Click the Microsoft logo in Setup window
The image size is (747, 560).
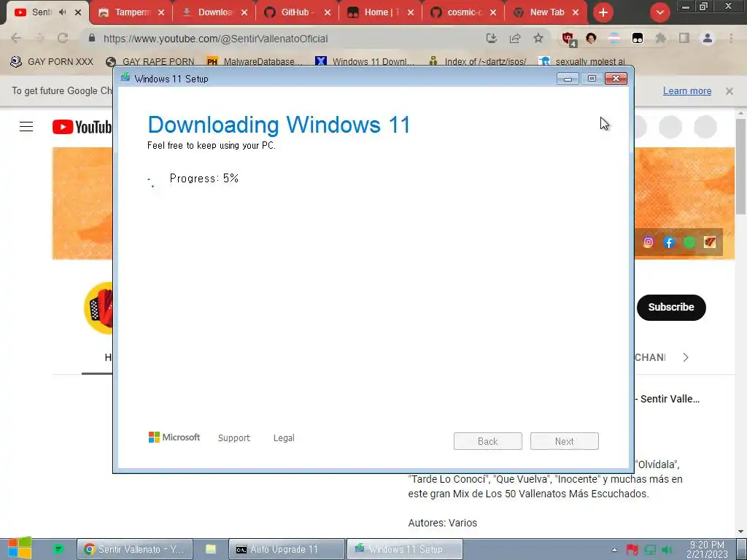tap(174, 437)
